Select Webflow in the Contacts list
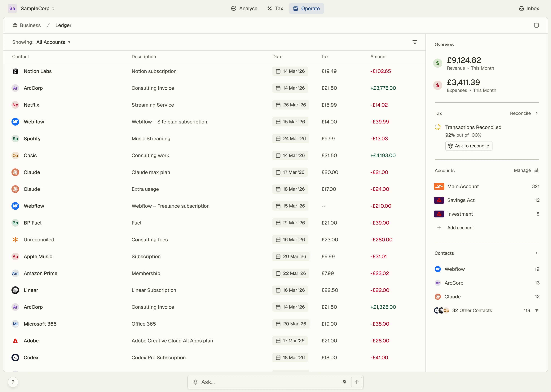The image size is (551, 392). 487,269
